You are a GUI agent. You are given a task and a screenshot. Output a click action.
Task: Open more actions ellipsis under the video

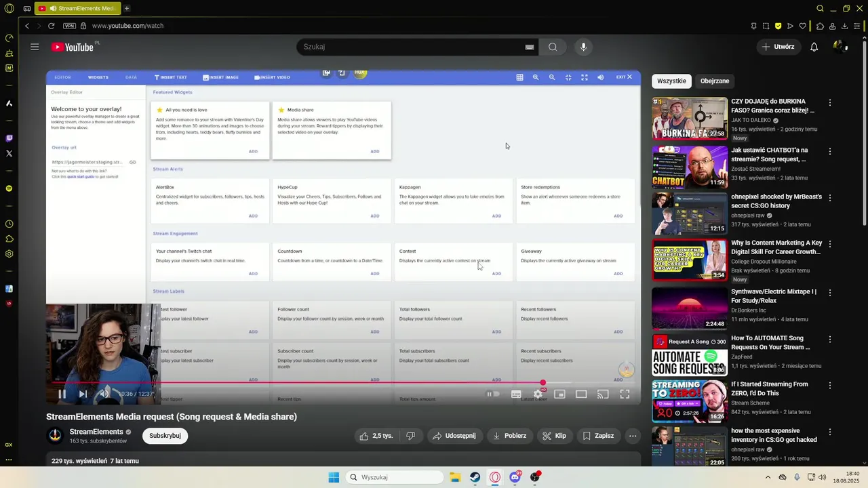633,436
